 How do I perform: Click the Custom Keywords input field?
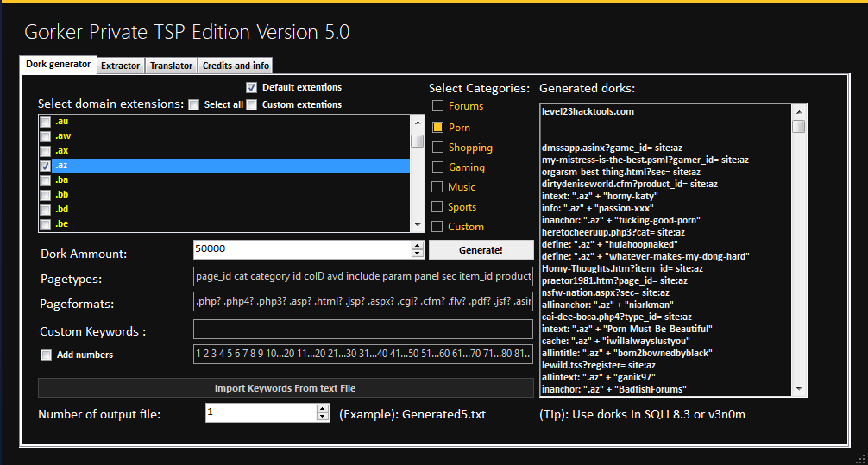click(x=363, y=329)
